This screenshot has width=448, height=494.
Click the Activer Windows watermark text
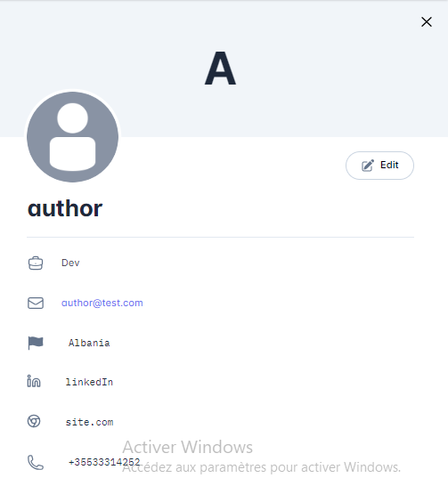[x=188, y=447]
